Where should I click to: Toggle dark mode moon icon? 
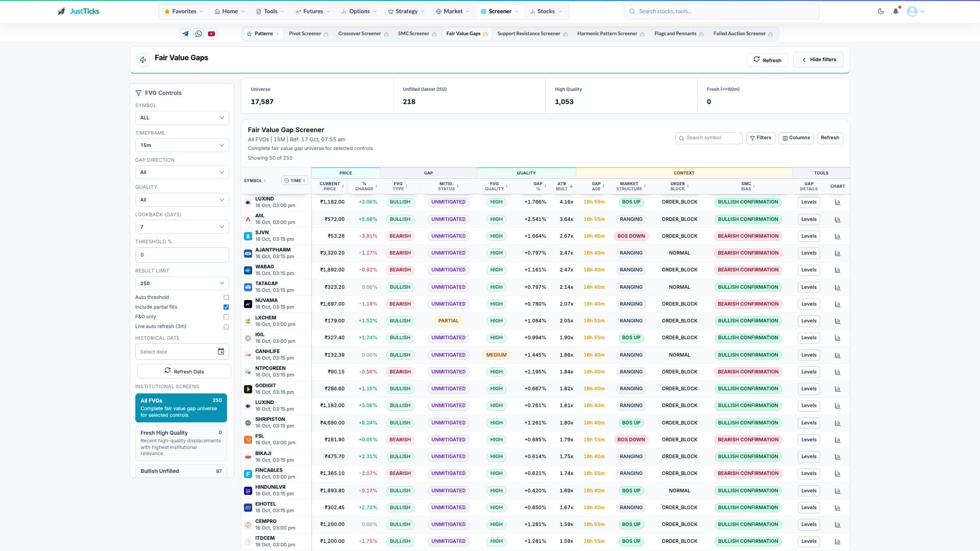coord(881,11)
